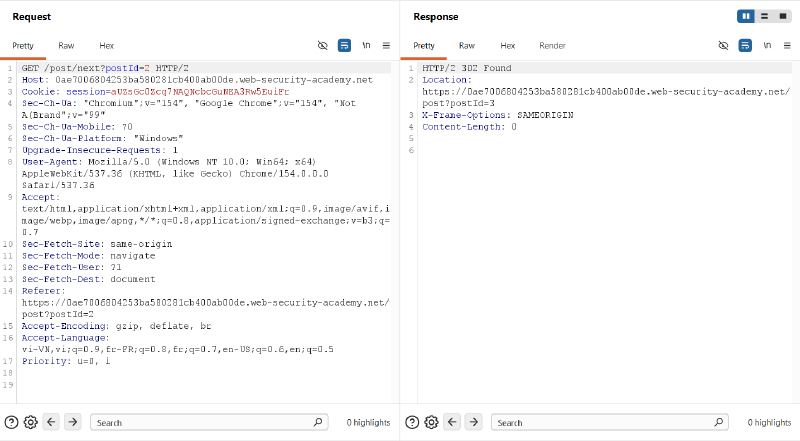800x441 pixels.
Task: Switch to Hex tab in Request panel
Action: 107,45
